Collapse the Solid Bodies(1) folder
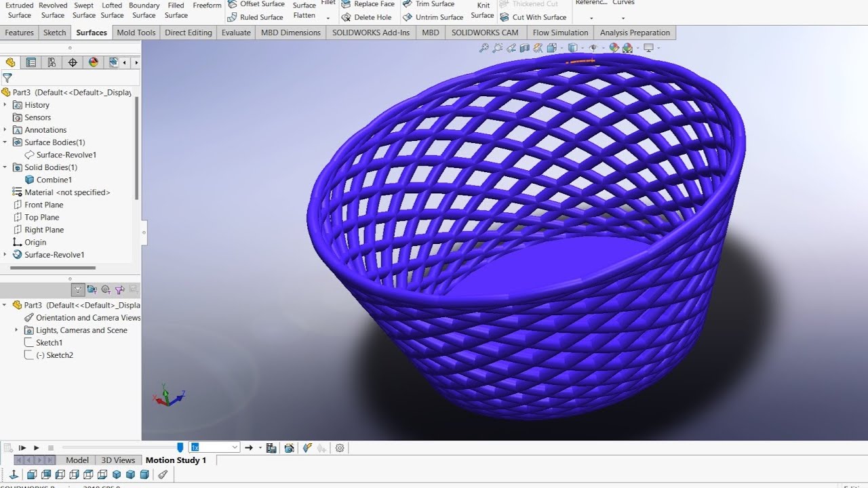Screen dimensions: 868x488 pos(5,167)
